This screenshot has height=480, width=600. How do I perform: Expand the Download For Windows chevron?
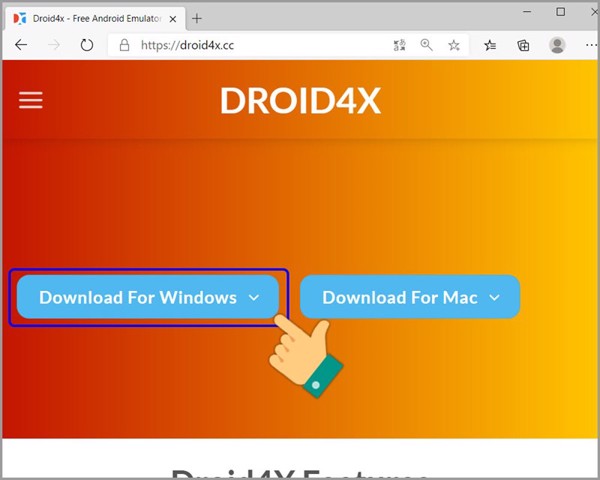[x=254, y=297]
